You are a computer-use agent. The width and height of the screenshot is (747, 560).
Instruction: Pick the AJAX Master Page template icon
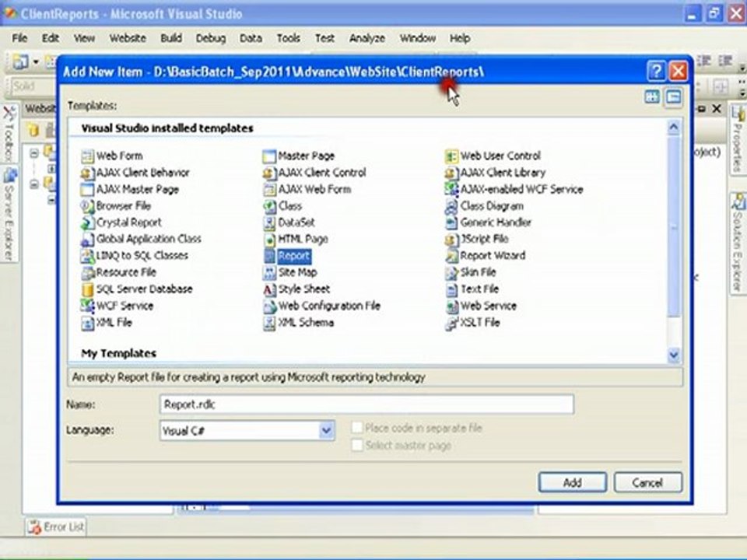point(87,190)
